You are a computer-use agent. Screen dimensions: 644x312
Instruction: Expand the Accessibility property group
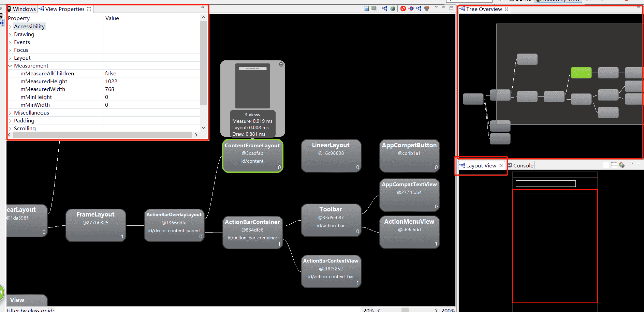point(10,27)
